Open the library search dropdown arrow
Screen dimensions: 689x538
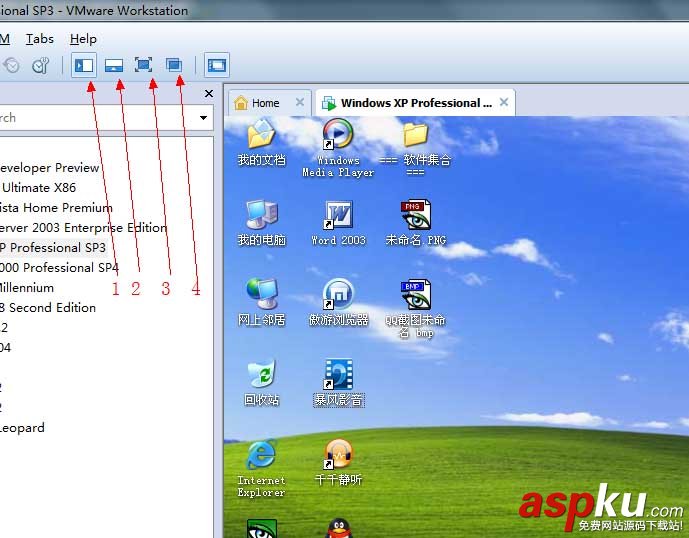click(203, 118)
